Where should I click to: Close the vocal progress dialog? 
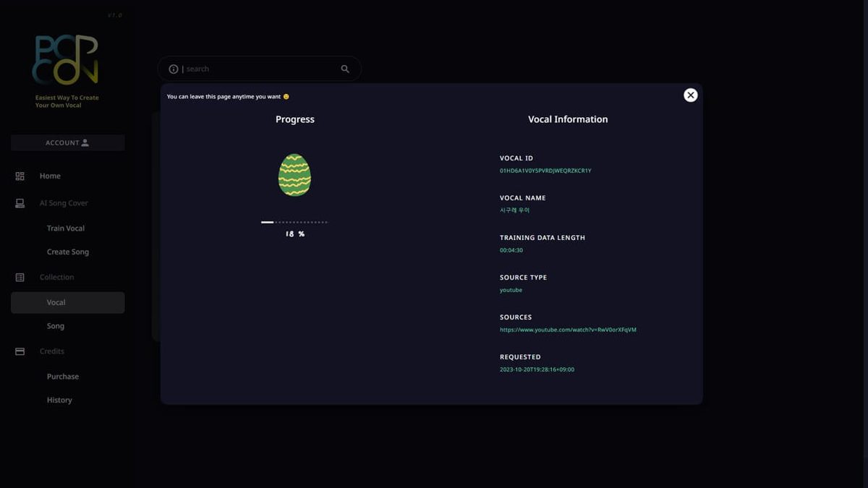(x=691, y=95)
